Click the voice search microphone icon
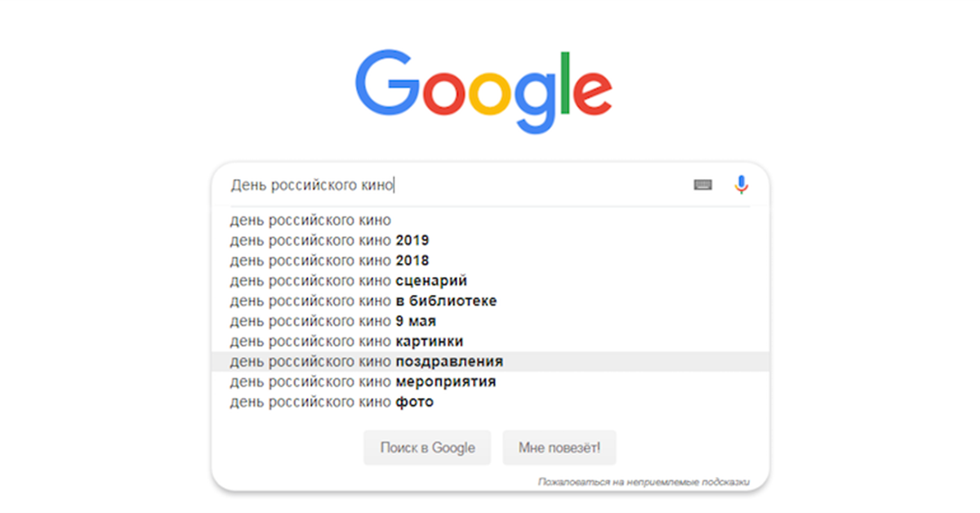Image resolution: width=980 pixels, height=513 pixels. tap(741, 185)
